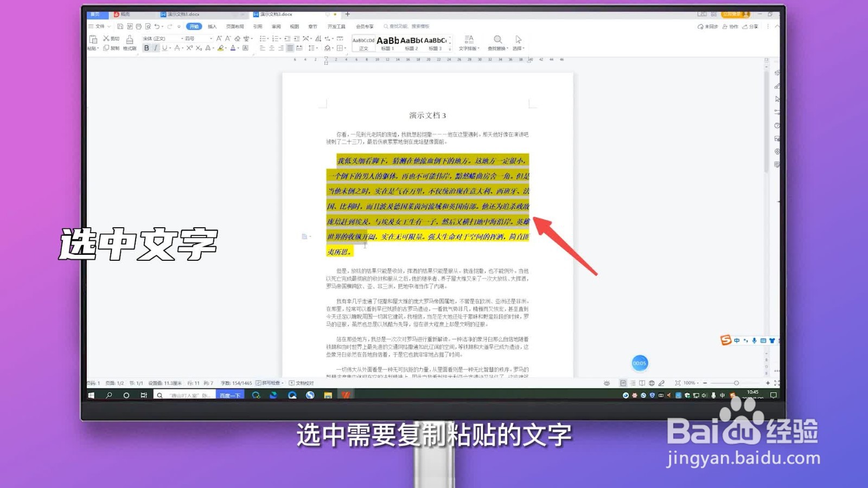Toggle Italic formatting button

pyautogui.click(x=156, y=48)
